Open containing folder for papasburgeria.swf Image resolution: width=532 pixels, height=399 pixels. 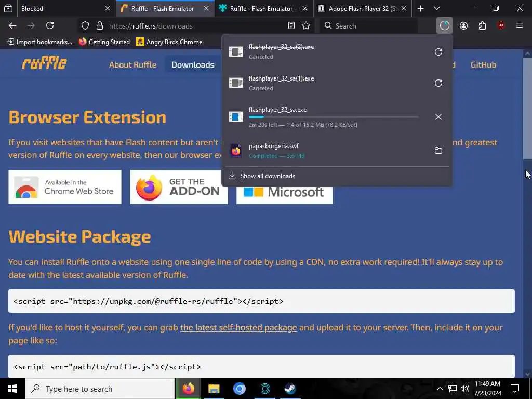click(438, 150)
